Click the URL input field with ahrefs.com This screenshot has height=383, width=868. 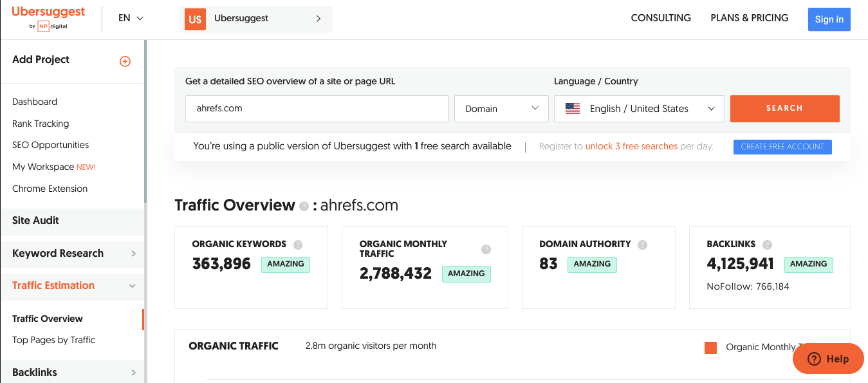click(317, 109)
